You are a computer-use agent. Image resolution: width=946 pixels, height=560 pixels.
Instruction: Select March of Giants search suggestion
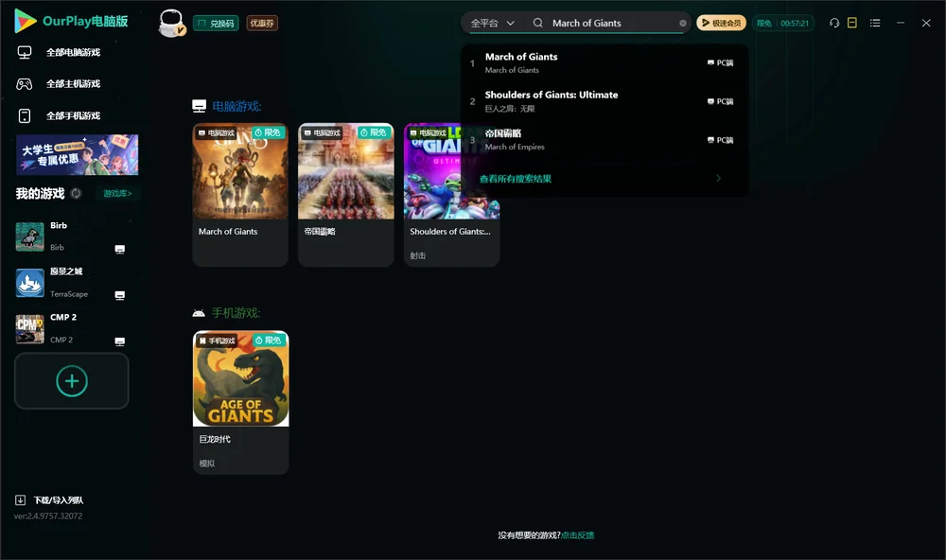(604, 62)
